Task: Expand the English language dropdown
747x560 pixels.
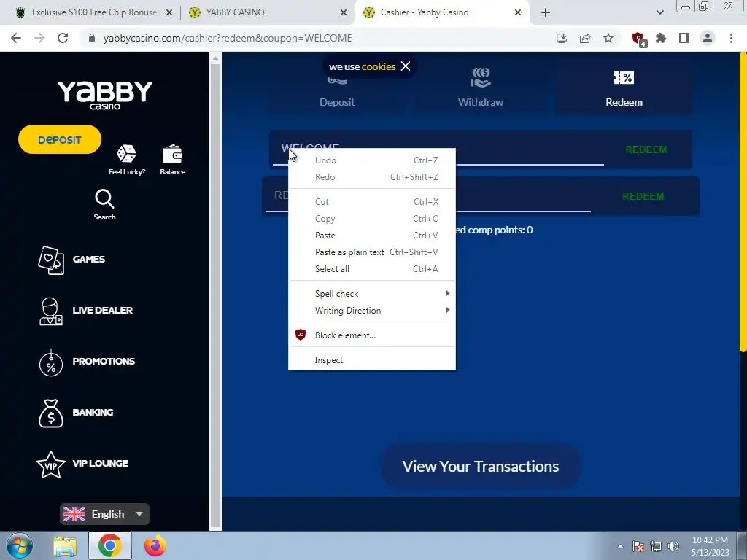Action: tap(104, 514)
